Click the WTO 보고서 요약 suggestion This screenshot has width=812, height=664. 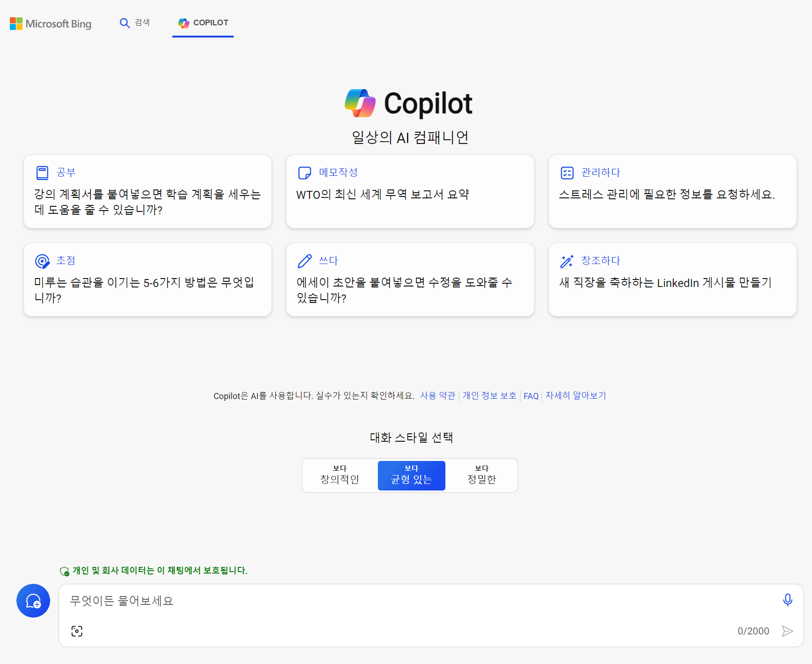click(x=410, y=191)
